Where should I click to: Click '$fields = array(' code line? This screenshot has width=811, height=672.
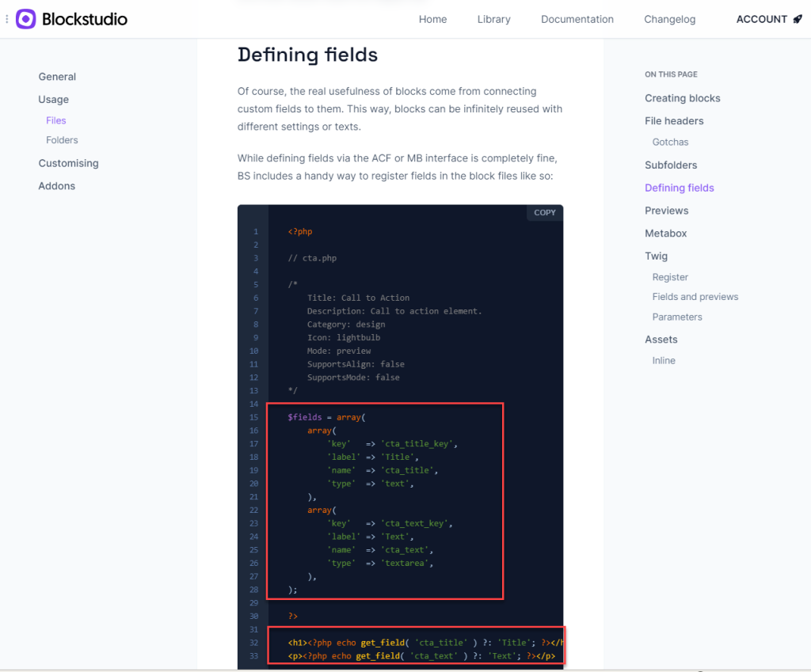(326, 417)
